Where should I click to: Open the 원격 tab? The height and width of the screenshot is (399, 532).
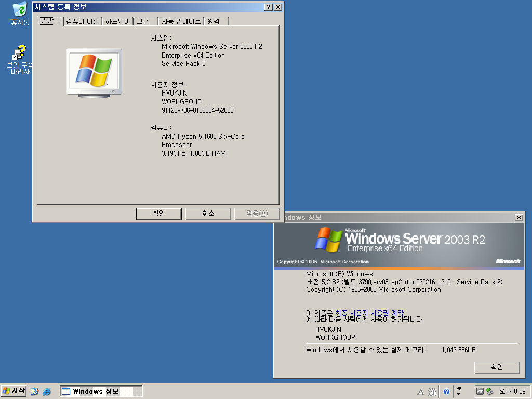(217, 21)
